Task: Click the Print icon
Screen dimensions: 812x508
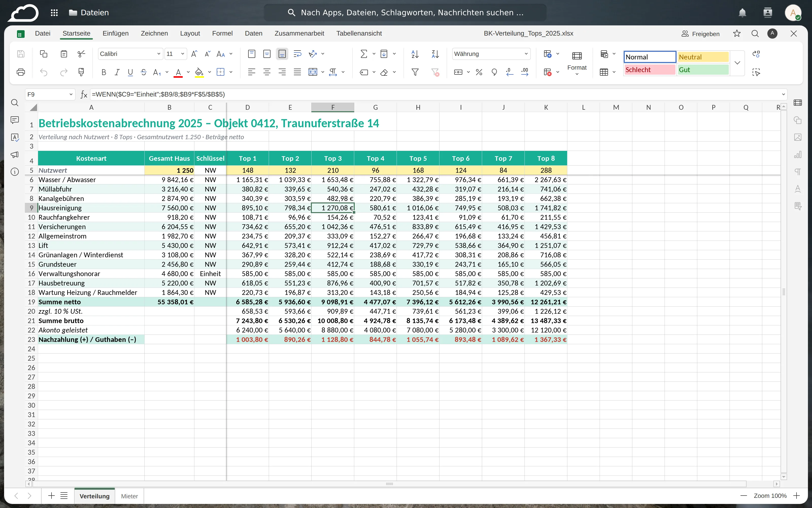Action: [x=21, y=72]
